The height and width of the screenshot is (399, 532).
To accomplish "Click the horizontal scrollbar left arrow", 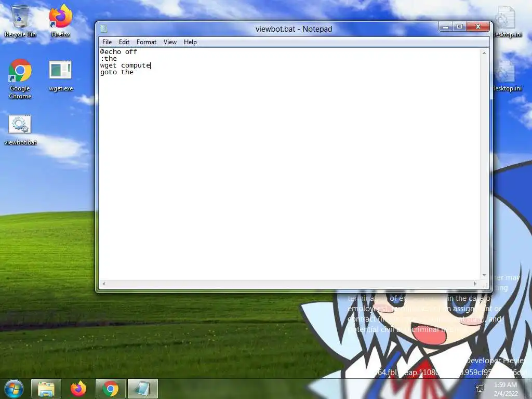I will (x=104, y=284).
